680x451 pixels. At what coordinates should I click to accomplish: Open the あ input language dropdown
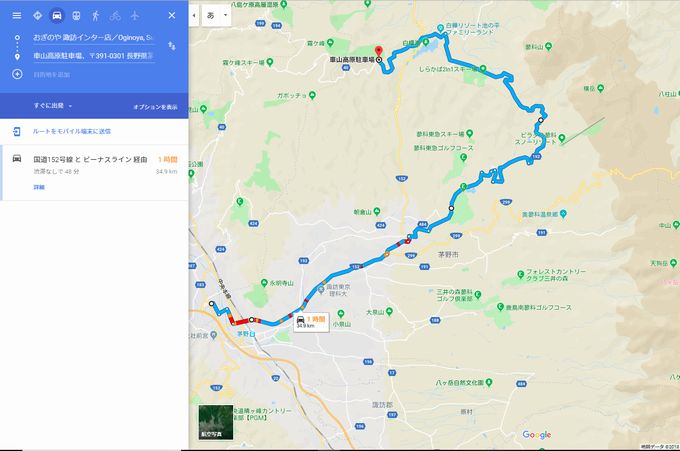coord(216,16)
